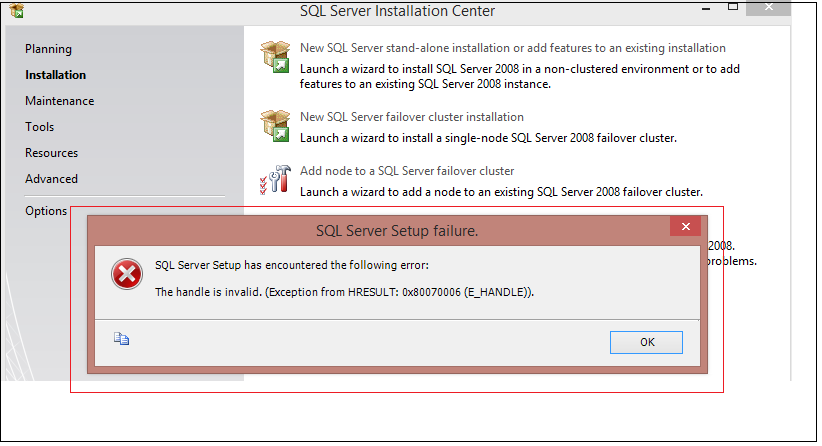Open the Tools section
Image resolution: width=822 pixels, height=446 pixels.
[x=40, y=127]
